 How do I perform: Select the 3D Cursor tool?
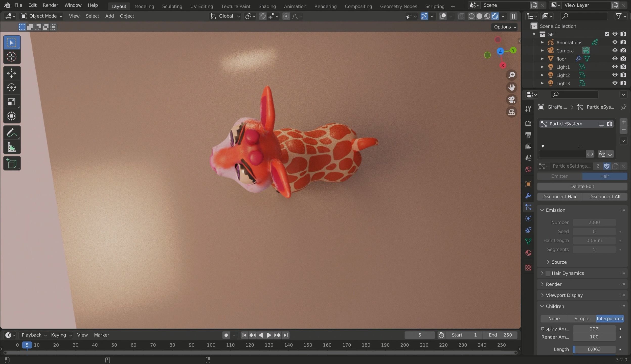click(12, 57)
